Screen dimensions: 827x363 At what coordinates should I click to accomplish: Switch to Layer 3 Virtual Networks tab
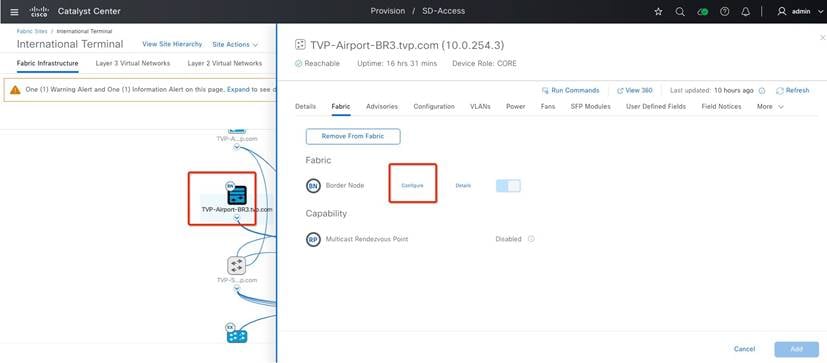point(133,63)
